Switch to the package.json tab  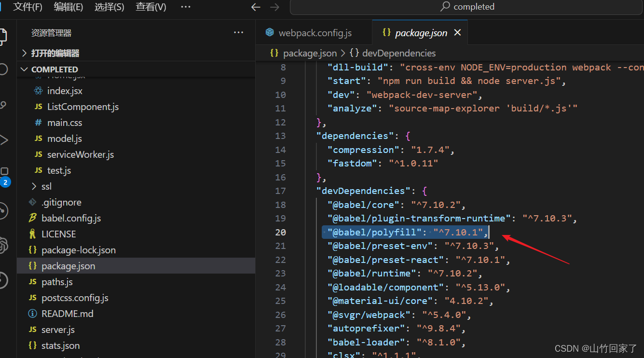pos(420,33)
